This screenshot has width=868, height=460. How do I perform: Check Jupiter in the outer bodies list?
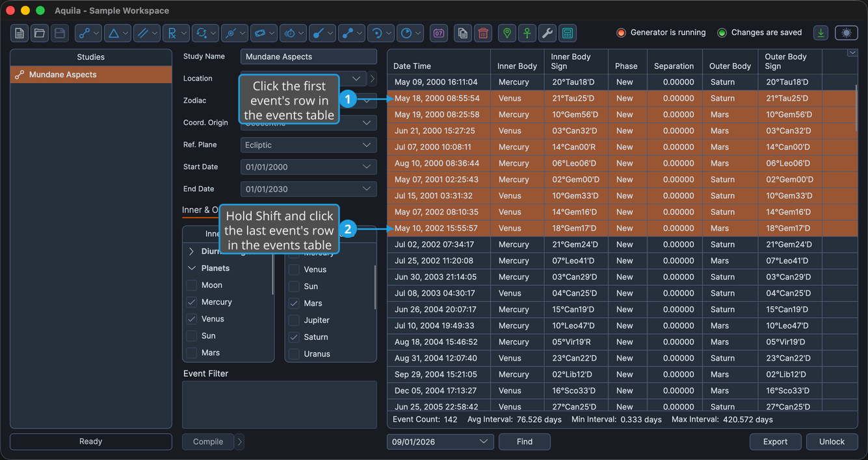click(x=294, y=320)
